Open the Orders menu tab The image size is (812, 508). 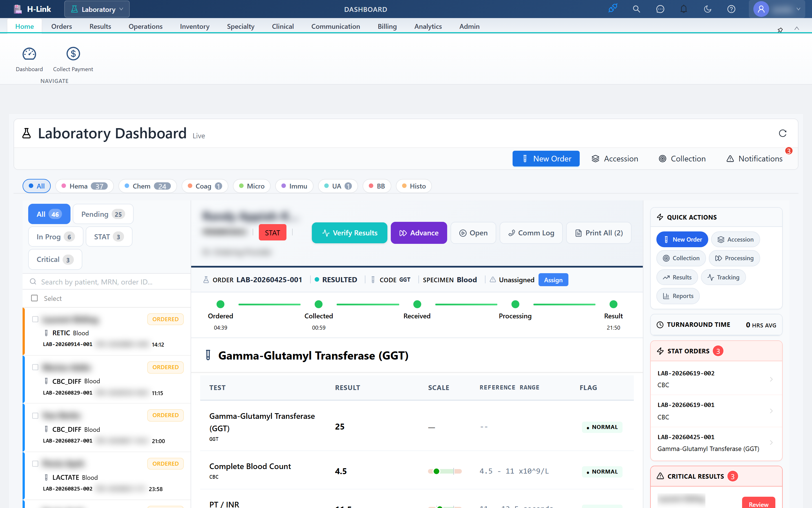pos(61,26)
